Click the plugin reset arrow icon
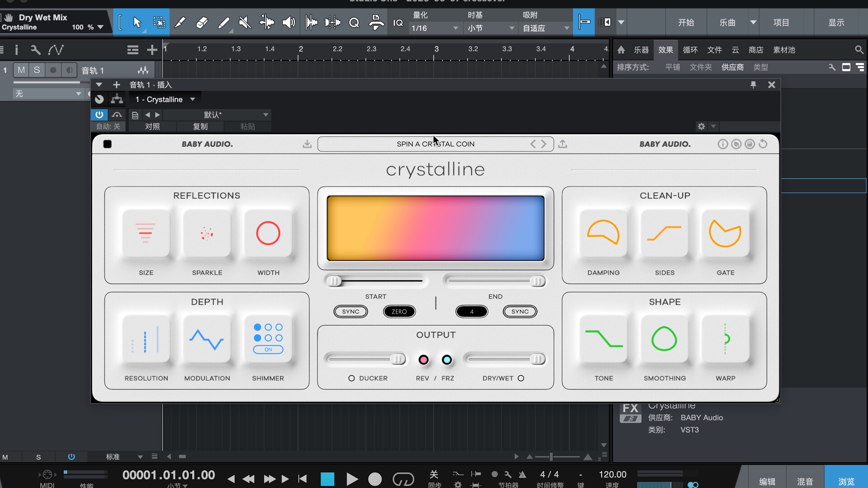Viewport: 868px width, 488px height. coord(763,144)
